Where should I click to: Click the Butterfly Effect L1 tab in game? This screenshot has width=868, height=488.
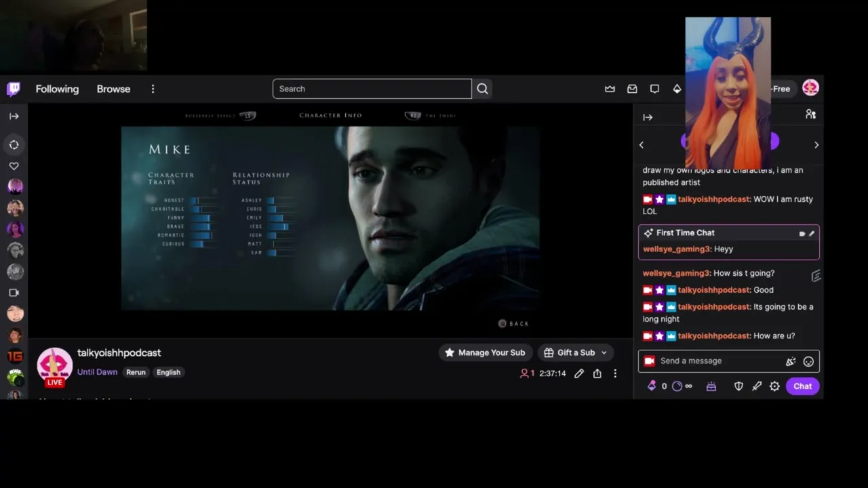(x=220, y=116)
